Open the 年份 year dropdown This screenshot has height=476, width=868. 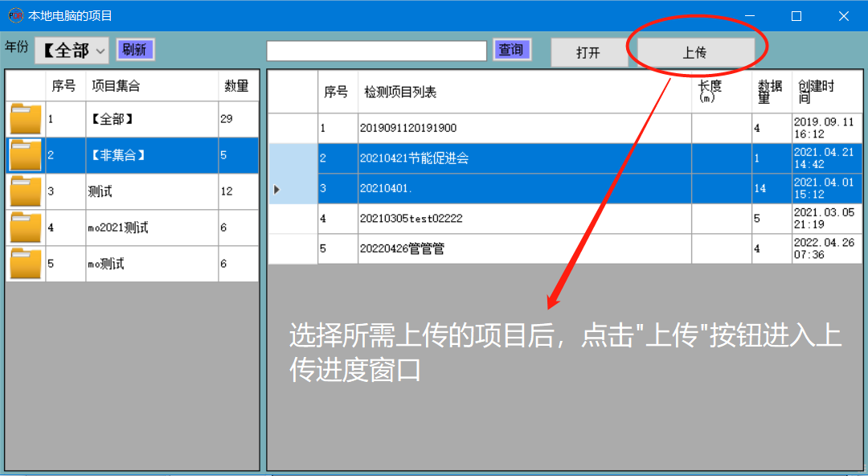click(72, 51)
